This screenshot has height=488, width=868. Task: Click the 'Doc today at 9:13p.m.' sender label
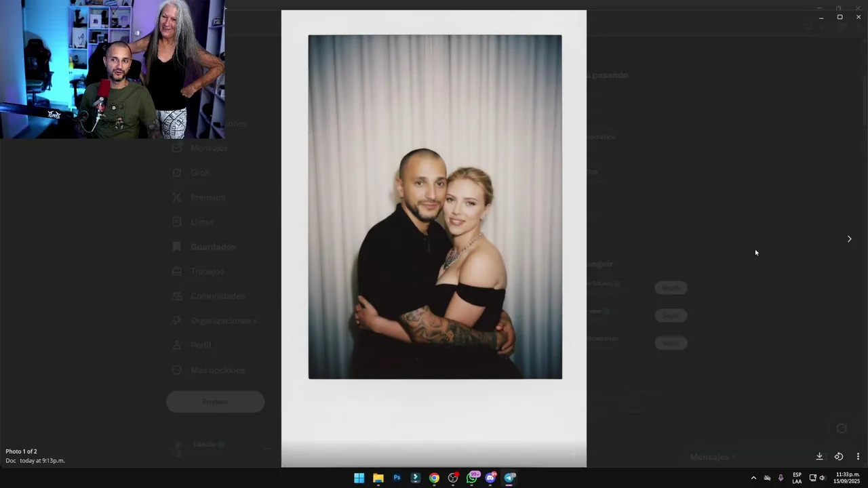(x=35, y=461)
